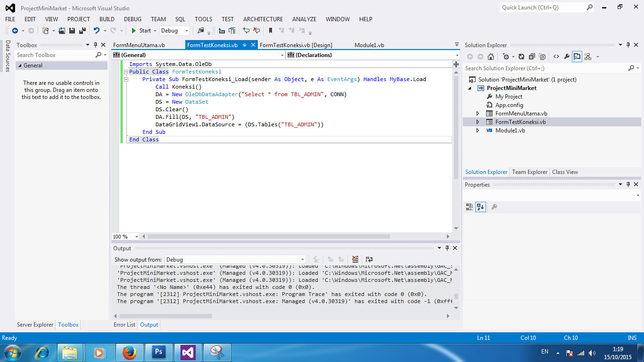Open the Declarations combo box dropdown
Image resolution: width=644 pixels, height=362 pixels.
pyautogui.click(x=455, y=55)
